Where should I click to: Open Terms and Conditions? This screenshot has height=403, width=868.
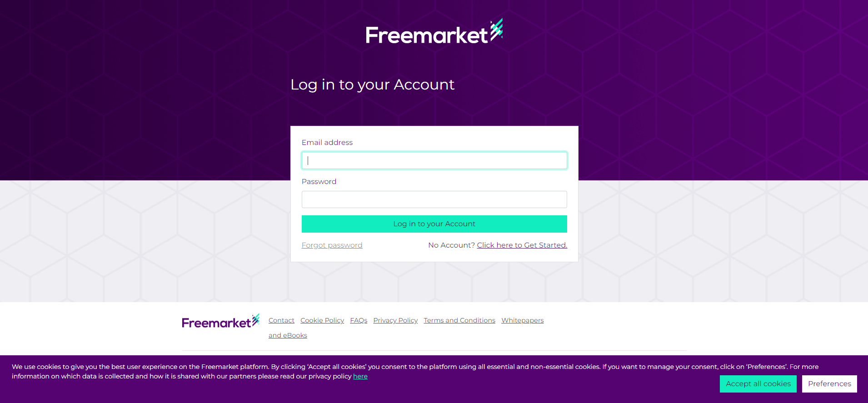pyautogui.click(x=459, y=320)
